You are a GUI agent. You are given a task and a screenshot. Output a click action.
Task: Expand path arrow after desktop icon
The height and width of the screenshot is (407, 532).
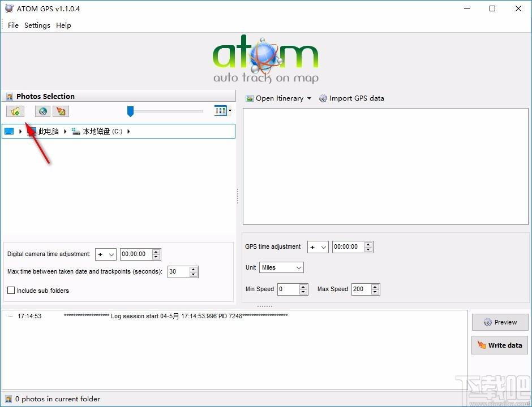coord(20,131)
